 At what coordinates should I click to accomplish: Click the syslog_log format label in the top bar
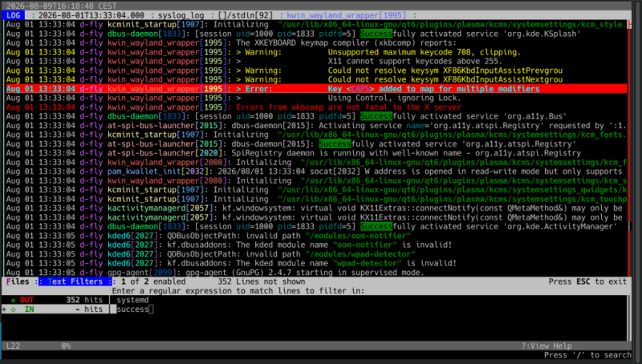click(x=181, y=15)
